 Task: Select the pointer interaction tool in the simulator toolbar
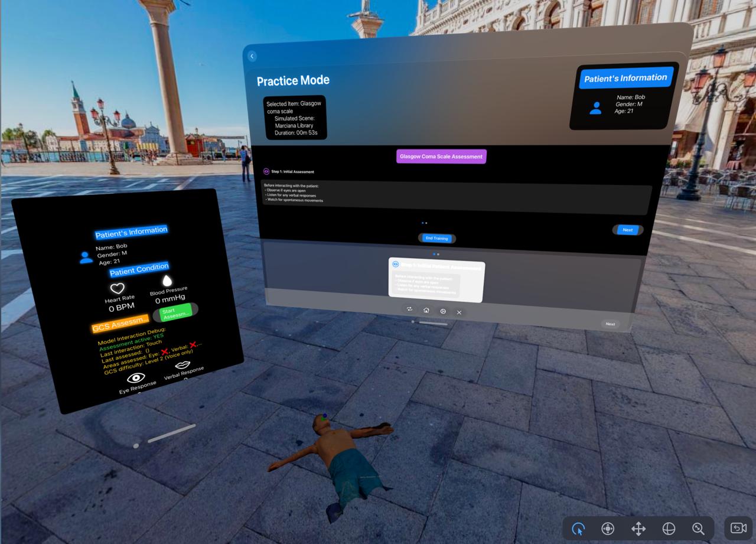pos(578,529)
